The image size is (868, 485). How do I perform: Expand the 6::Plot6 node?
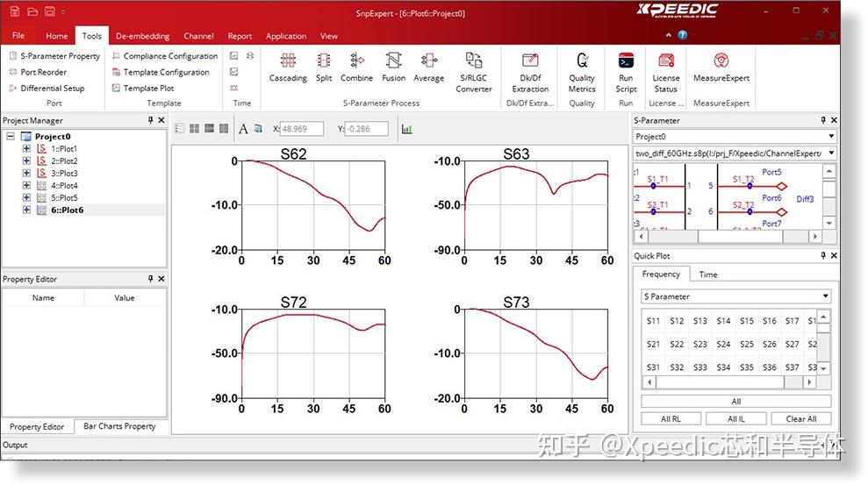point(26,210)
